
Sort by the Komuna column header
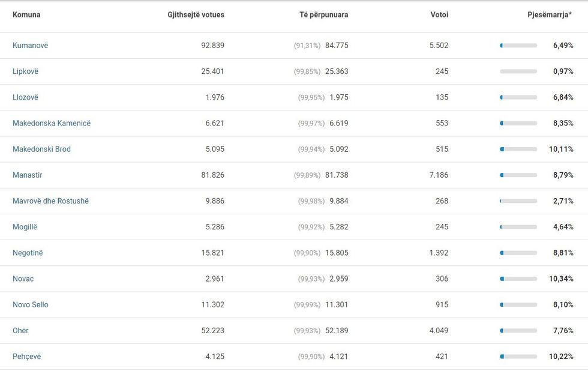pos(26,14)
